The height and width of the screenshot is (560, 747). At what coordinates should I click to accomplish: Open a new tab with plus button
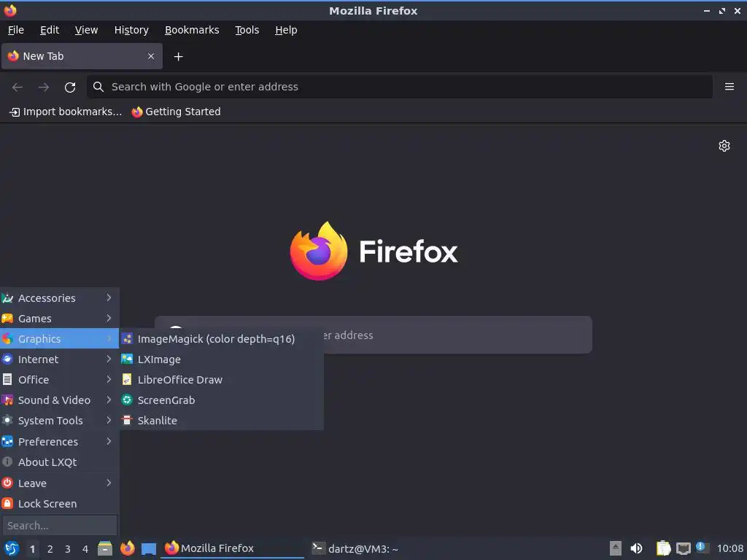(x=178, y=57)
